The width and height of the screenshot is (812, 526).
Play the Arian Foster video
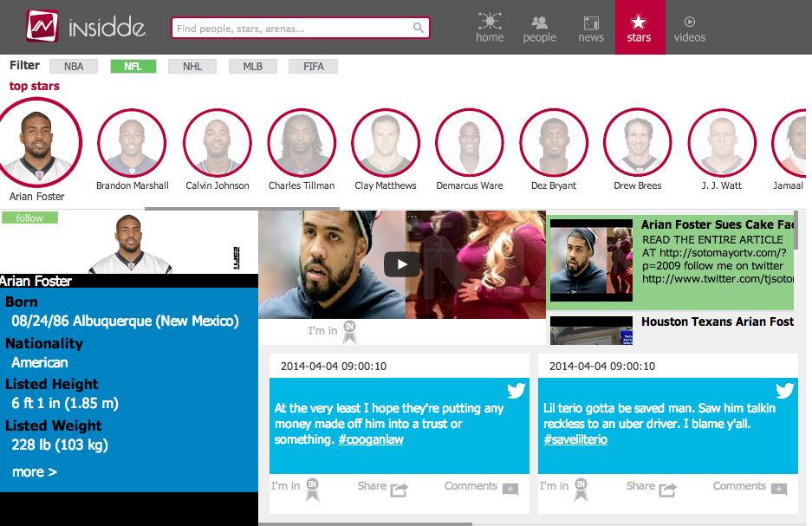point(402,264)
